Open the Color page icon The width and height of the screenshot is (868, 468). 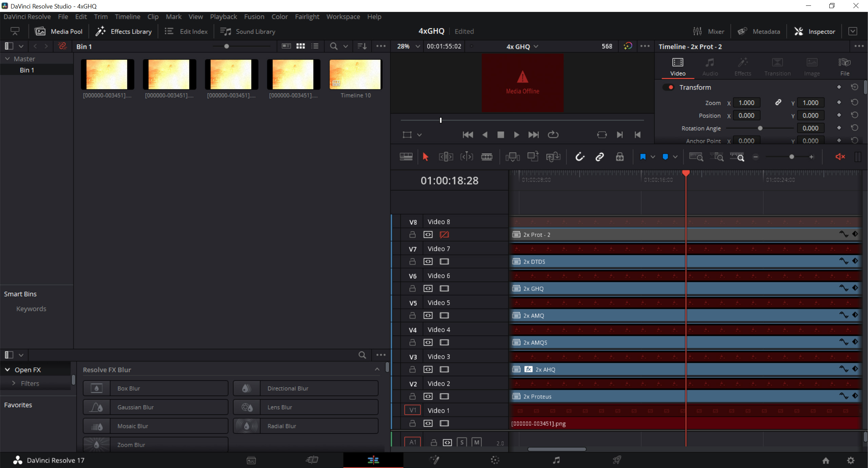pyautogui.click(x=495, y=460)
